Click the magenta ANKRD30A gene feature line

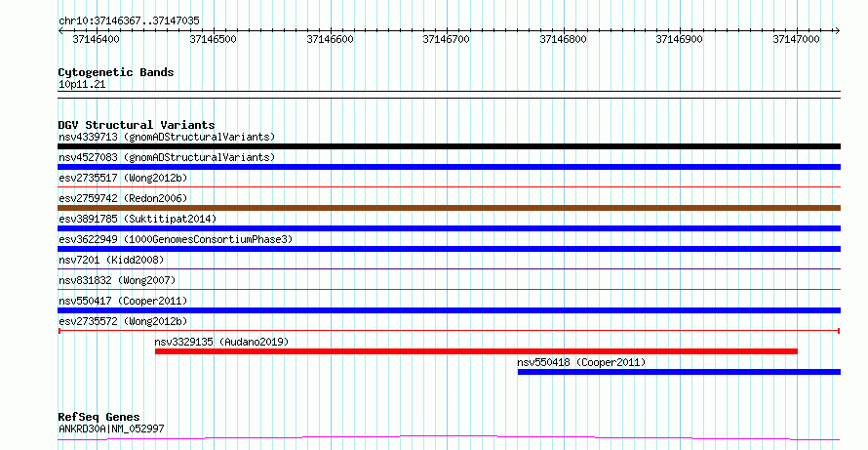point(449,438)
